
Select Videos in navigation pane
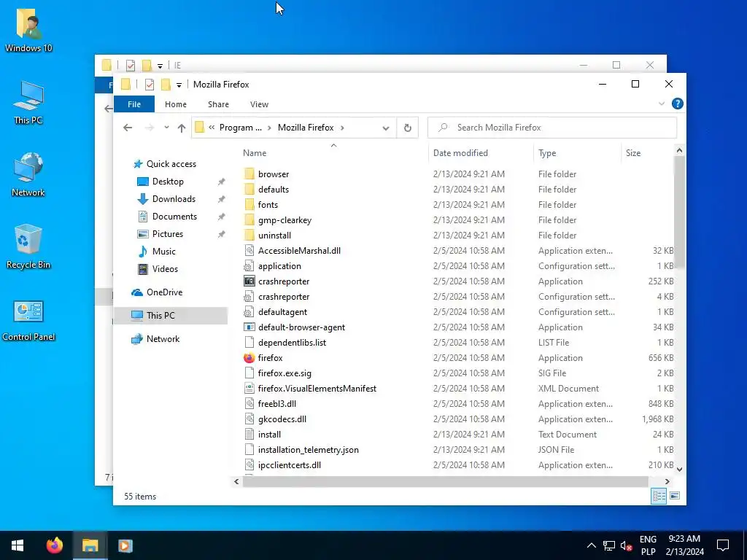[165, 269]
